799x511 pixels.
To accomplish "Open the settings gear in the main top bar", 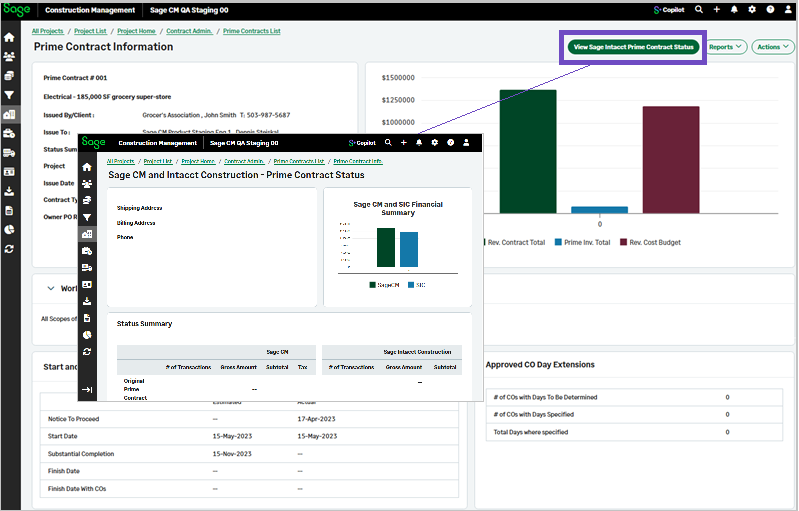I will point(752,9).
